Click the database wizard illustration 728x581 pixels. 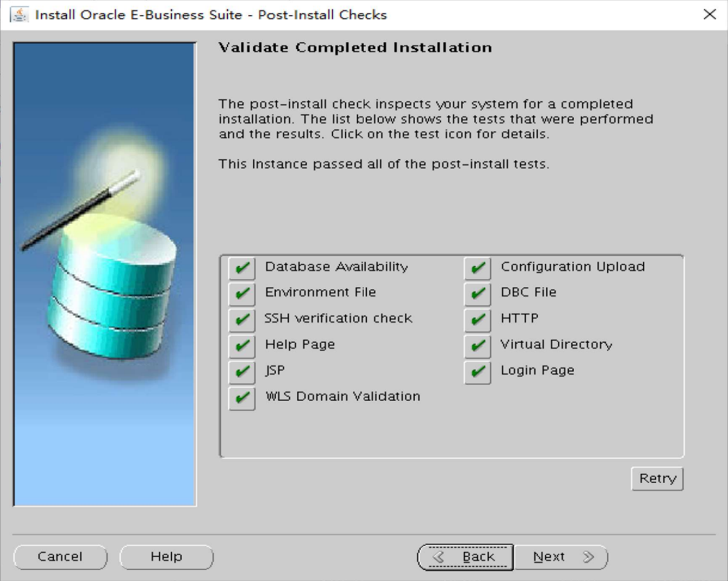105,274
